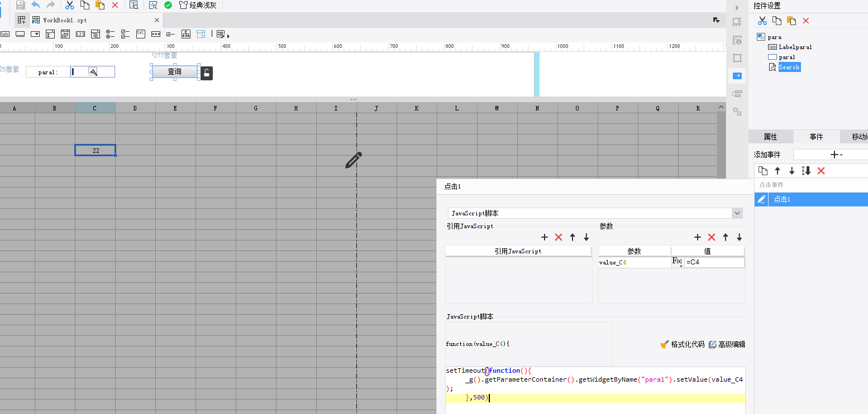Switch to the 属性 tab
868x414 pixels.
(770, 137)
